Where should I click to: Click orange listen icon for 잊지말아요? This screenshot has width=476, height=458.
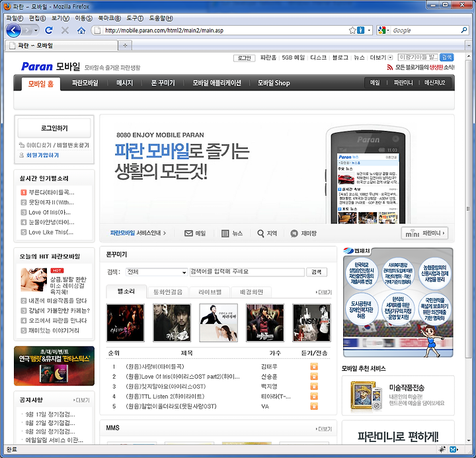coord(314,387)
